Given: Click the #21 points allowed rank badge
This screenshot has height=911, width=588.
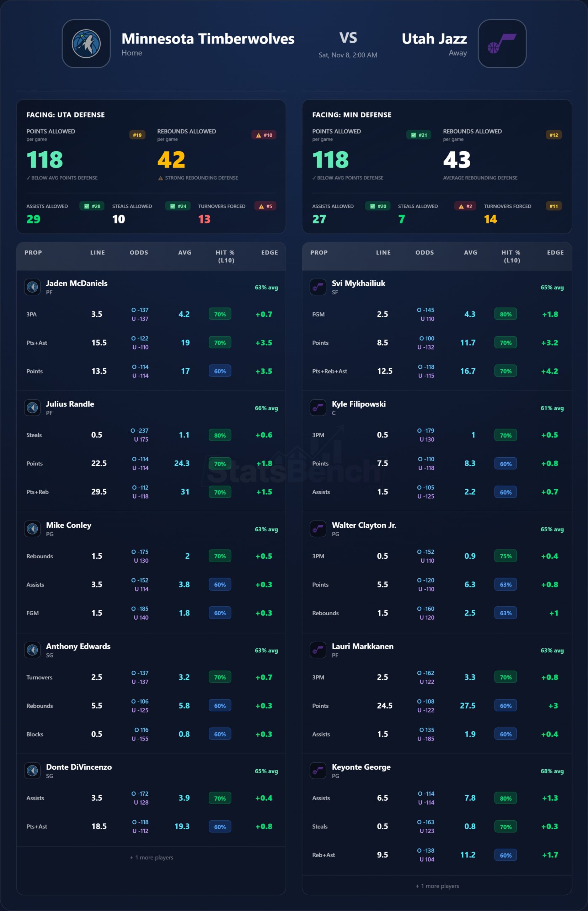Looking at the screenshot, I should 418,135.
